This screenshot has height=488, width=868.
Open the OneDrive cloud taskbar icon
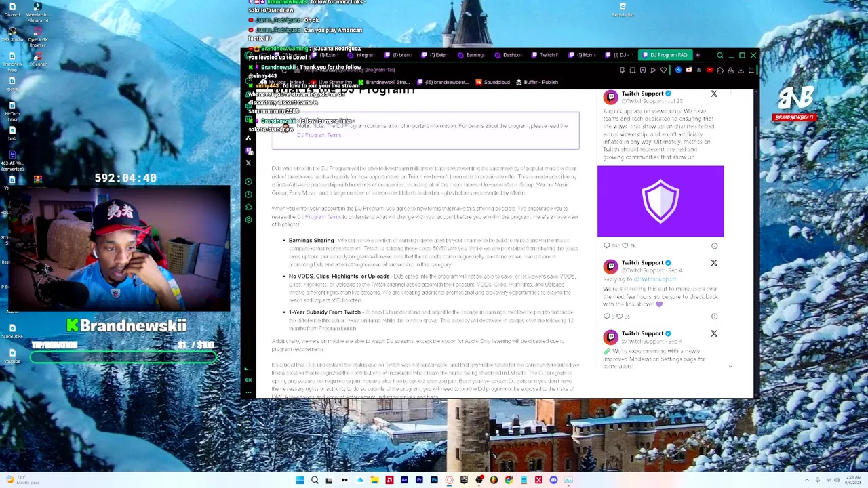tap(359, 480)
